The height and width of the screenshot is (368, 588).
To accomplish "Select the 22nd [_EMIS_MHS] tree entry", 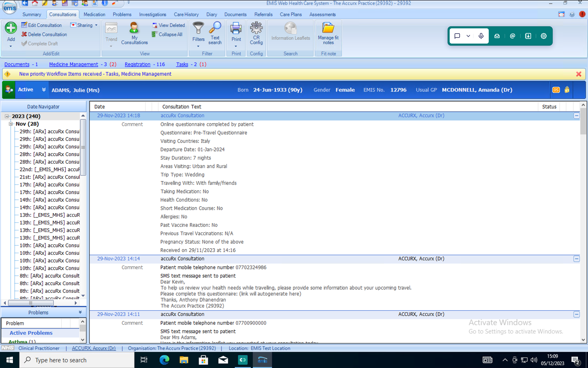I will pyautogui.click(x=50, y=169).
